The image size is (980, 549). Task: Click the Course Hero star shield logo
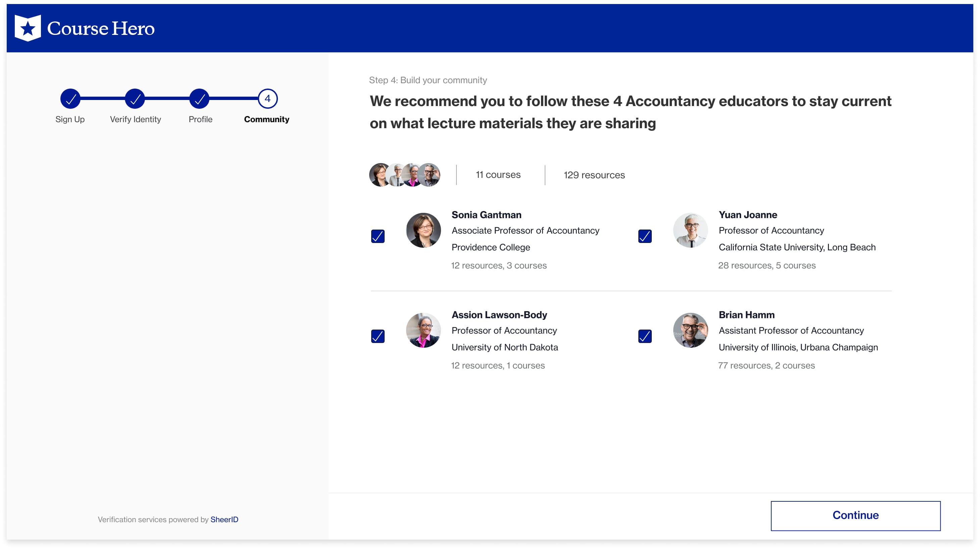pyautogui.click(x=28, y=28)
